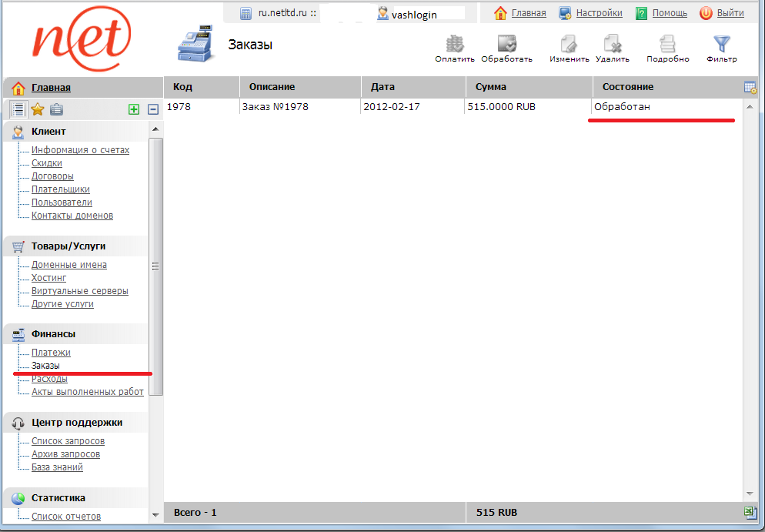Open the Фильтр funnel icon
765x532 pixels.
721,45
